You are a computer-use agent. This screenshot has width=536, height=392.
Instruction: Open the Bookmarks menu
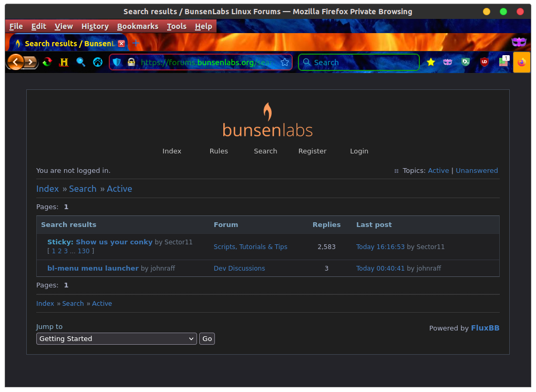coord(138,26)
